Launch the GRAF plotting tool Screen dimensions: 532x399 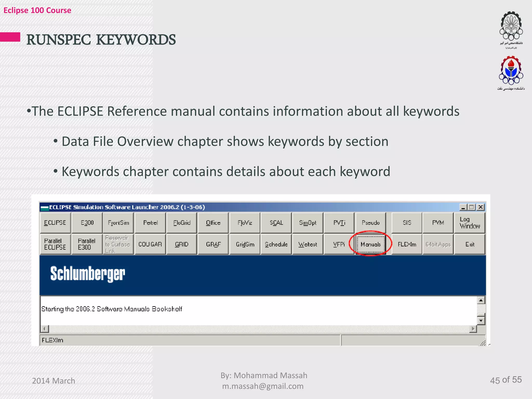213,244
